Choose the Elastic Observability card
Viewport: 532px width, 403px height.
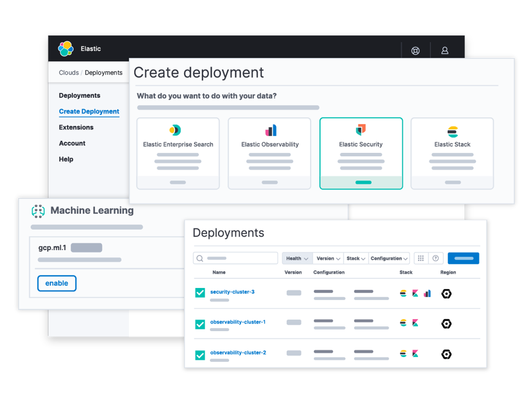(270, 153)
